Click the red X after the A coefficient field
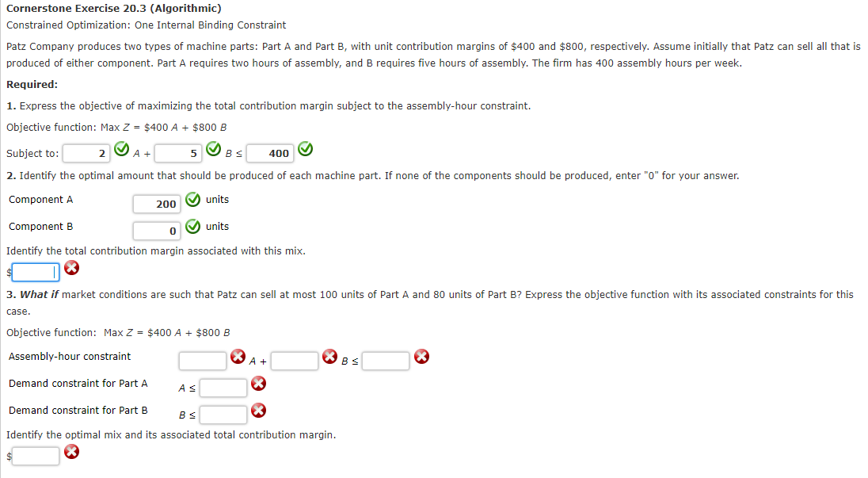Image resolution: width=868 pixels, height=478 pixels. click(x=238, y=357)
